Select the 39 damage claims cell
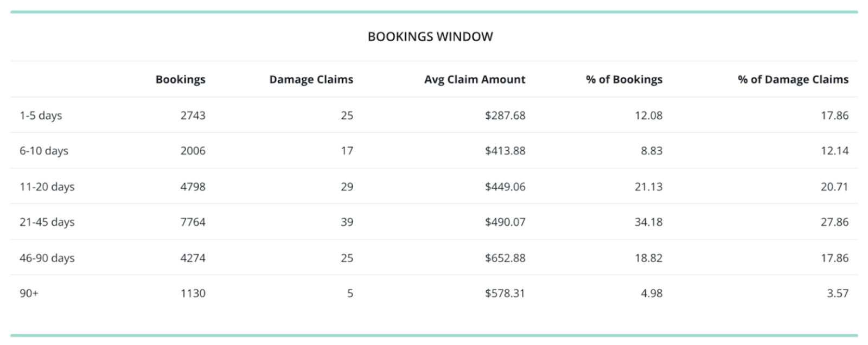 (347, 222)
